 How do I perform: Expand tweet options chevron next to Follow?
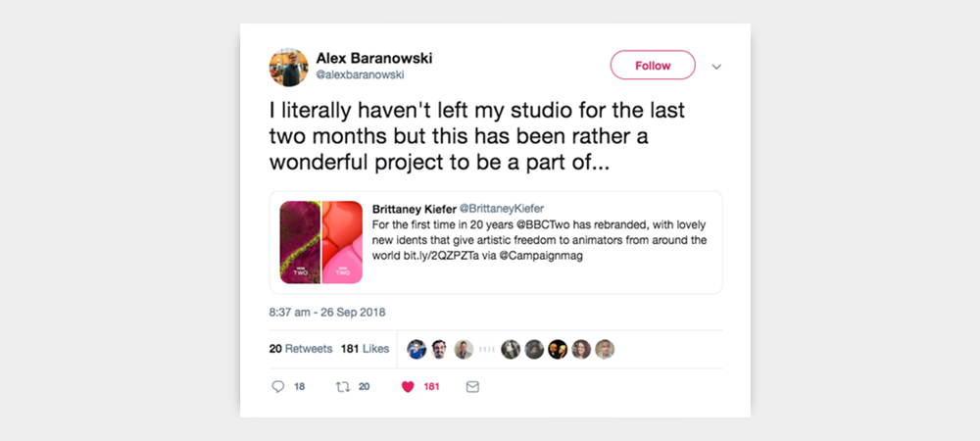pos(717,67)
